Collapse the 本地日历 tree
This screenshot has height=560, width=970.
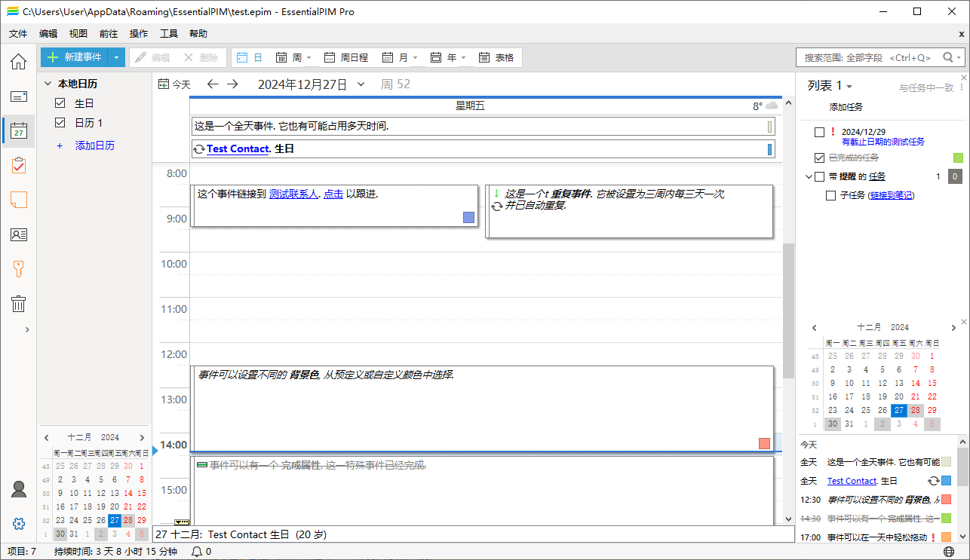48,84
